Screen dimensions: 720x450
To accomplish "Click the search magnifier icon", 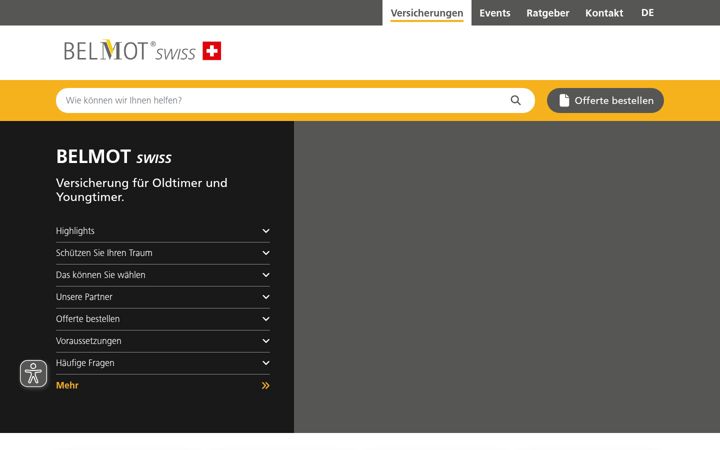I will 516,100.
